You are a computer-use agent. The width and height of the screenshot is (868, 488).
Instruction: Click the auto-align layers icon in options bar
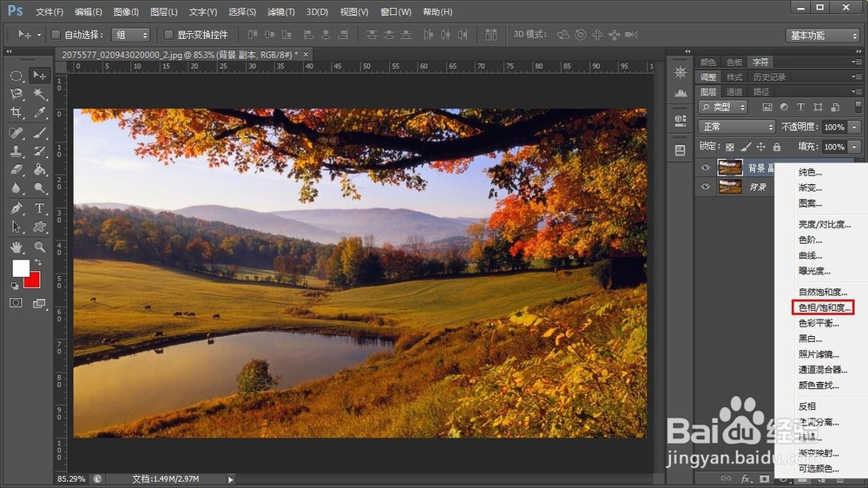coord(491,35)
